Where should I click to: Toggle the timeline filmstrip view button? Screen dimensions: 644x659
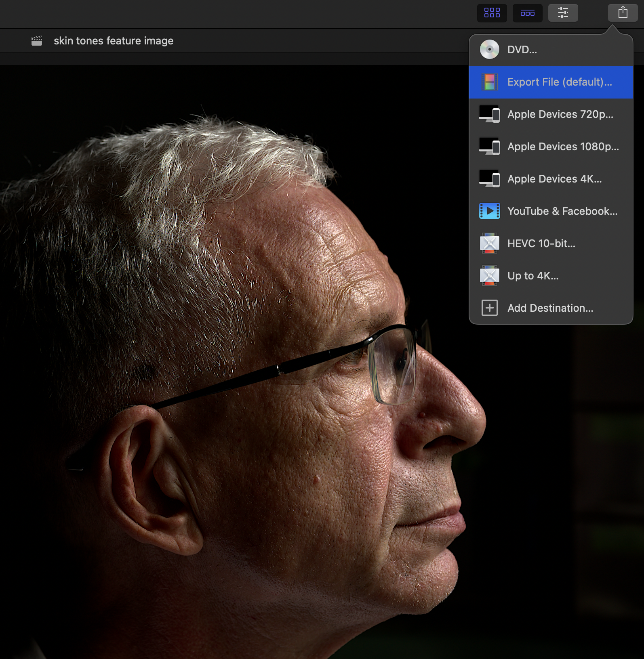point(527,13)
